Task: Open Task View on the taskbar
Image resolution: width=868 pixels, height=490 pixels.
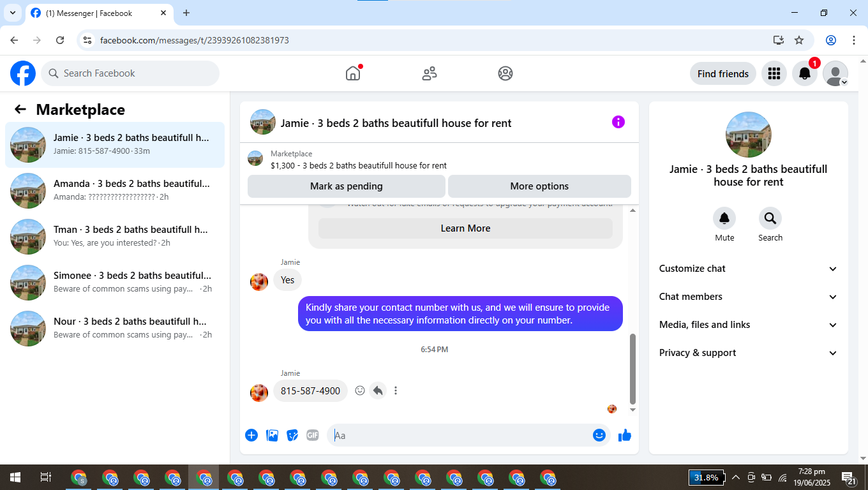Action: [46, 477]
